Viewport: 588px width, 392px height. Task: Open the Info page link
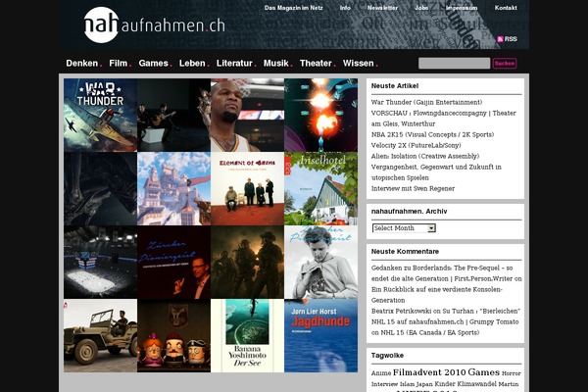point(345,8)
